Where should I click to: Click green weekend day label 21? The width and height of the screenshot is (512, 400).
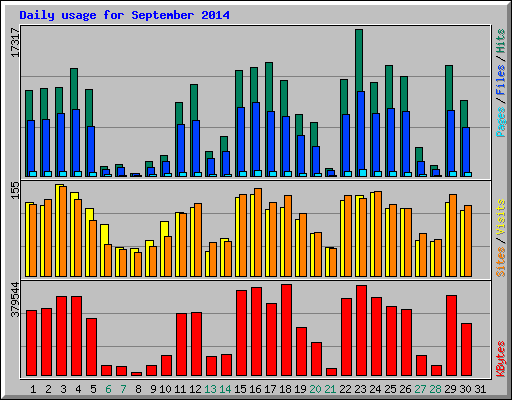[330, 389]
